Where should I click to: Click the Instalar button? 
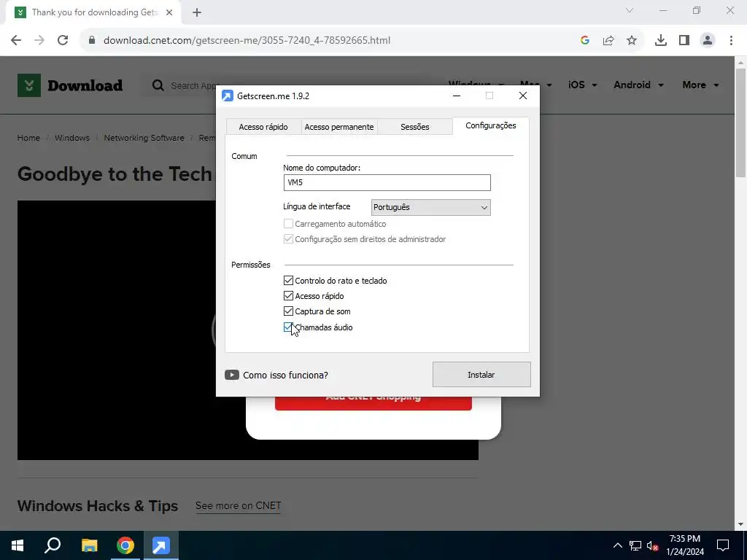coord(481,374)
